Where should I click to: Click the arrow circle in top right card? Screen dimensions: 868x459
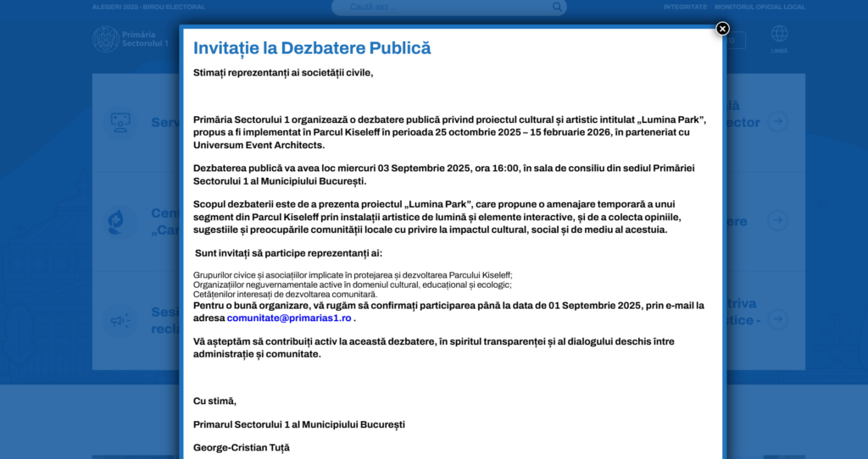coord(778,122)
